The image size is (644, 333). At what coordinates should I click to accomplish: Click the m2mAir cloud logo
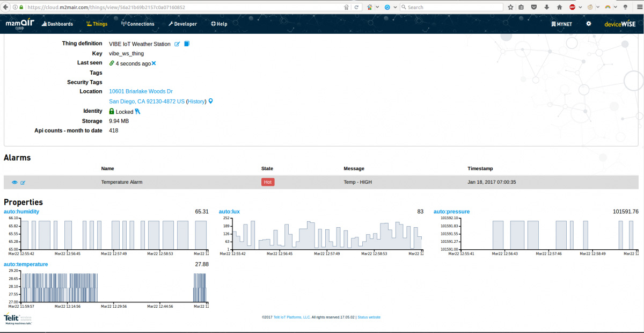(20, 24)
